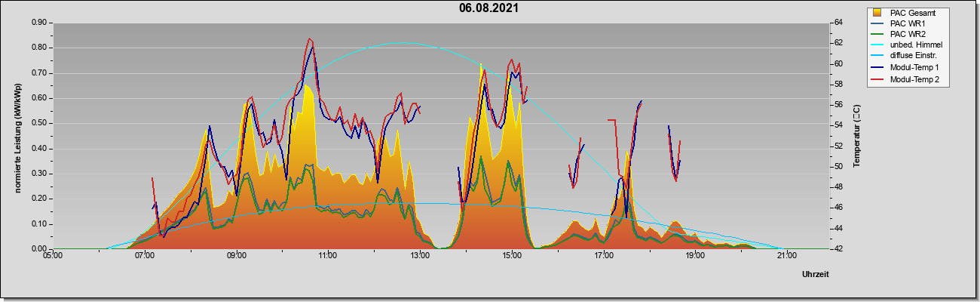The image size is (980, 302).
Task: Click the chart title 06.08.2021
Action: pyautogui.click(x=488, y=8)
